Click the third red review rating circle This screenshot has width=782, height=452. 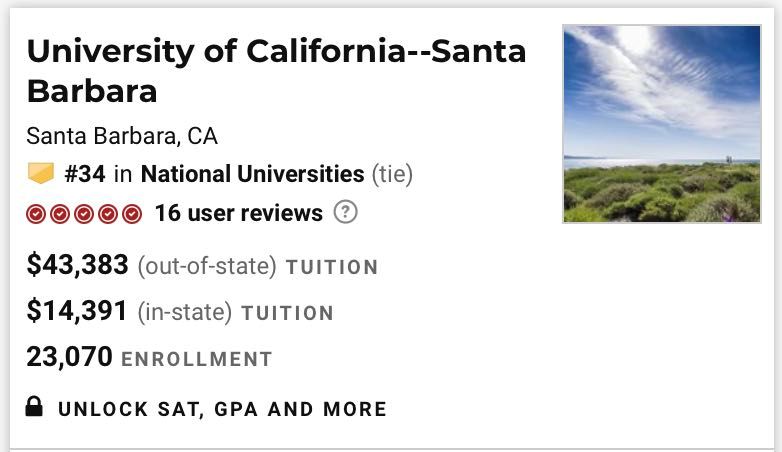[x=84, y=214]
